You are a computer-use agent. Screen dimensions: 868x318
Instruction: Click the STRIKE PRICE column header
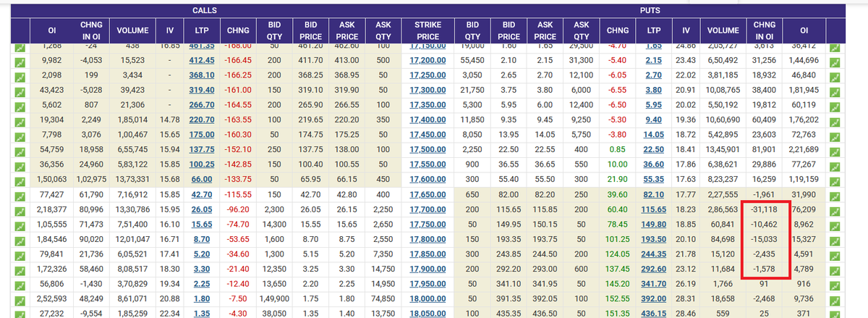(427, 30)
